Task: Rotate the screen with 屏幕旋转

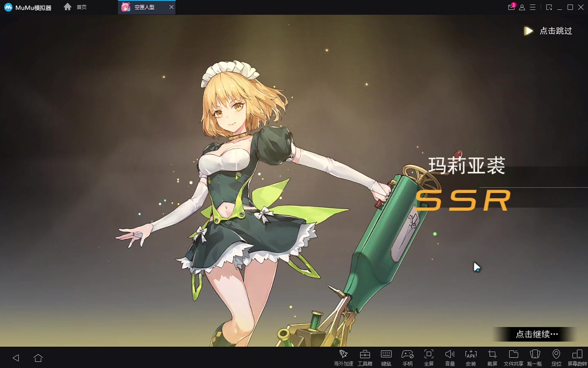Action: (x=577, y=357)
